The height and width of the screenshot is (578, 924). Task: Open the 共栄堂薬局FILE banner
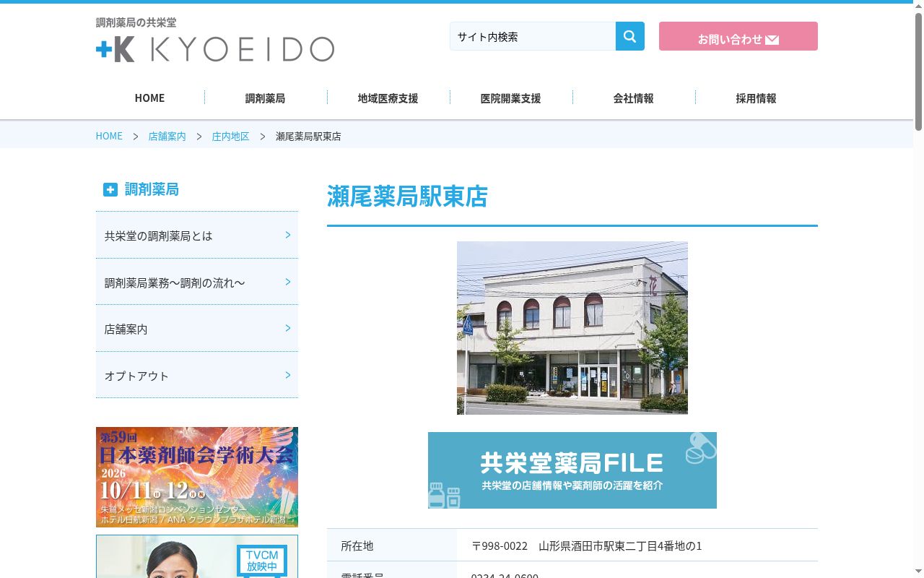tap(572, 470)
